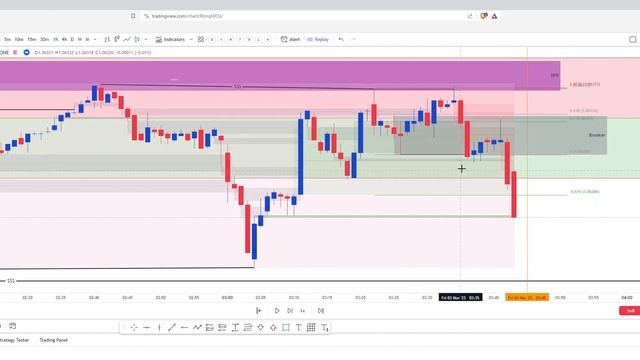The width and height of the screenshot is (640, 360).
Task: Select the anchored text tool
Action: [324, 327]
